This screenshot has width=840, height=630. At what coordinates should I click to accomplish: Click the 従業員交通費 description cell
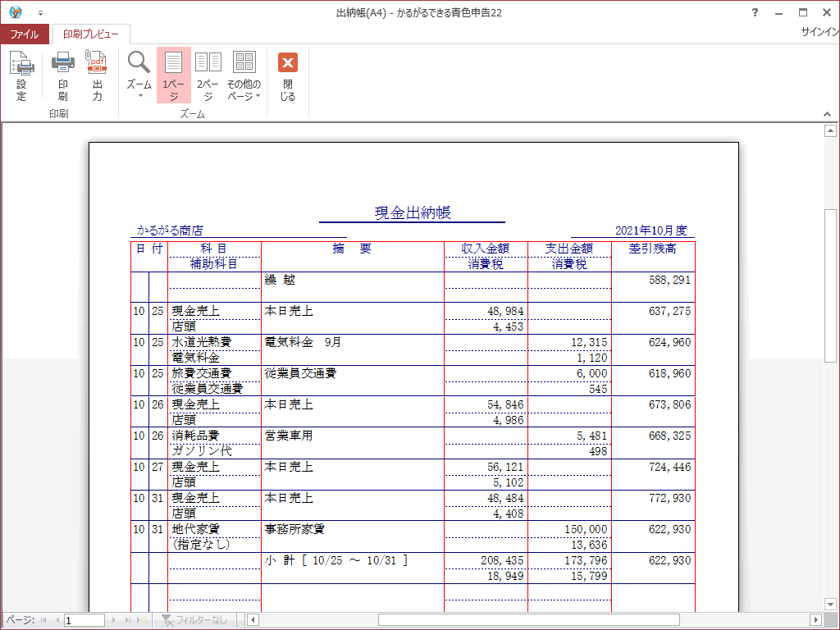click(300, 373)
